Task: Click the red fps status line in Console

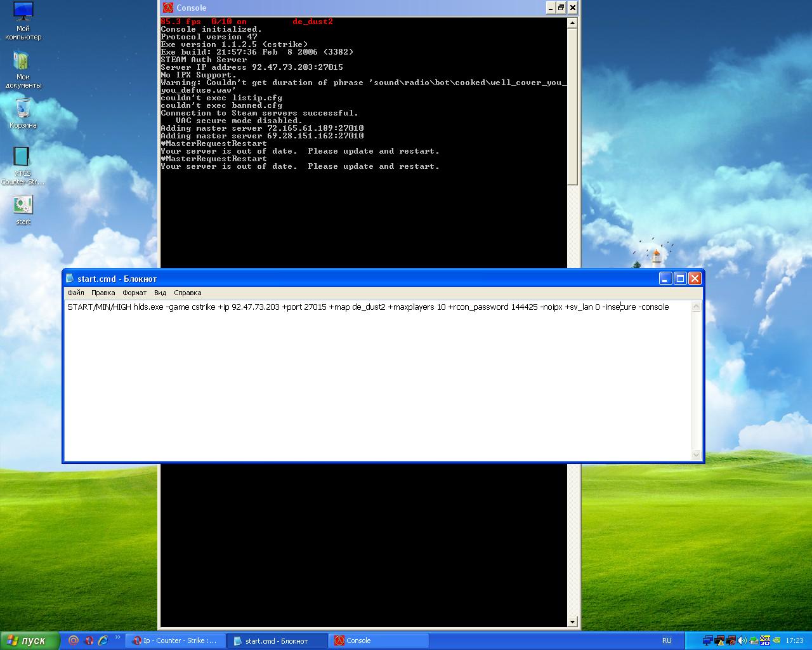Action: [247, 22]
